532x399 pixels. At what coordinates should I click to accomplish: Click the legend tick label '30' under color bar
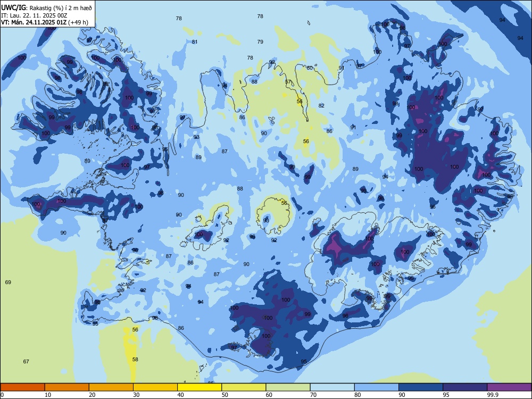[136, 395]
